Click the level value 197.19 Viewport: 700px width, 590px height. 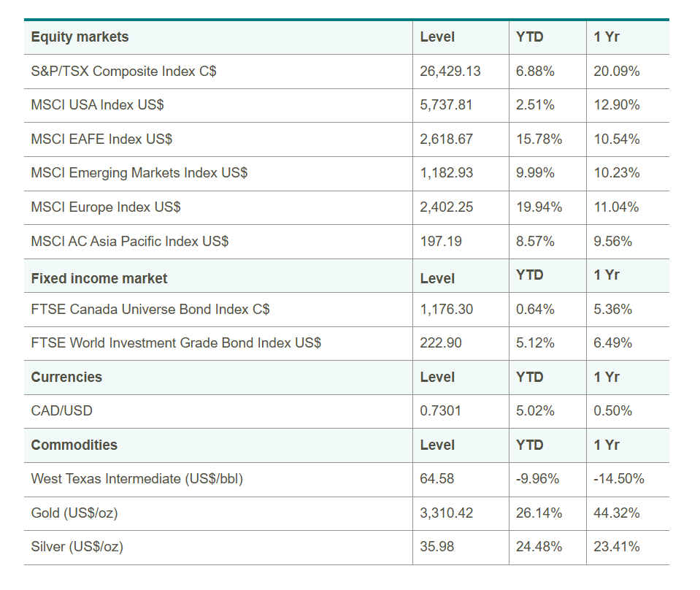click(x=441, y=242)
